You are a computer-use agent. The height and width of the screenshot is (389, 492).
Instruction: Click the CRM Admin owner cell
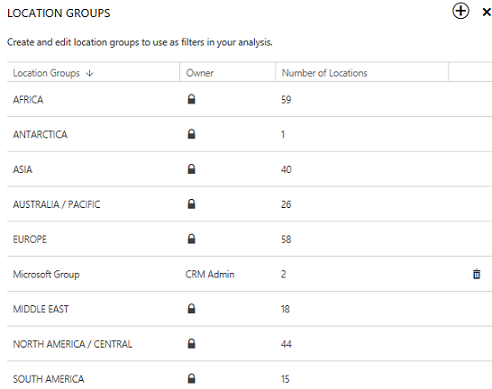point(210,274)
